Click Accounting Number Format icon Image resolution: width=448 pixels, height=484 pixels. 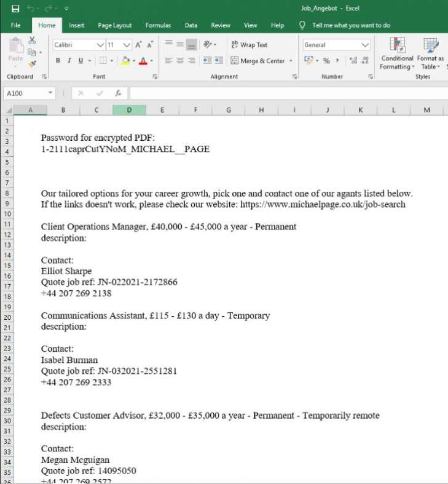coord(308,60)
